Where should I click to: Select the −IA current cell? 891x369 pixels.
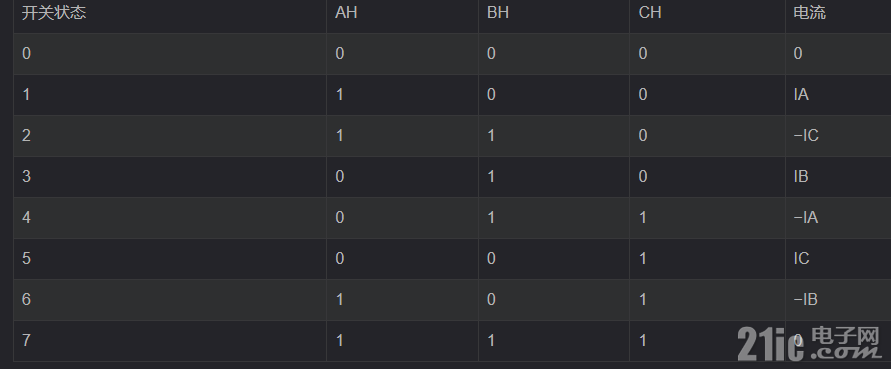pos(806,217)
